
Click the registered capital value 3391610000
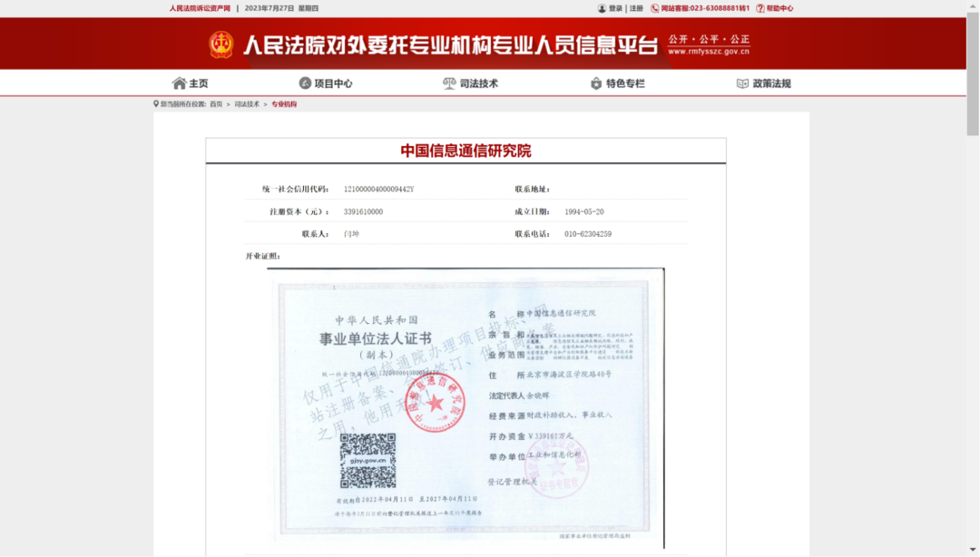[363, 212]
